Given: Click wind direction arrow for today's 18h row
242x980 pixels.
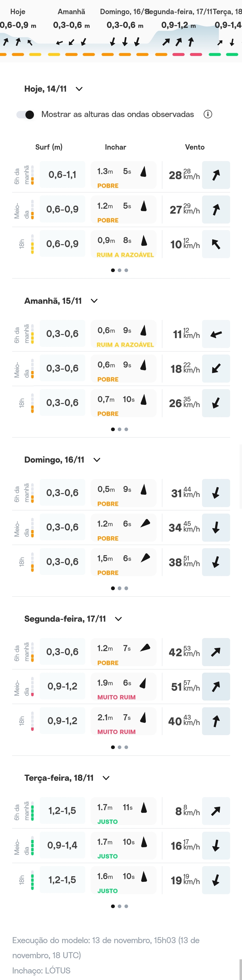Looking at the screenshot, I should (216, 244).
